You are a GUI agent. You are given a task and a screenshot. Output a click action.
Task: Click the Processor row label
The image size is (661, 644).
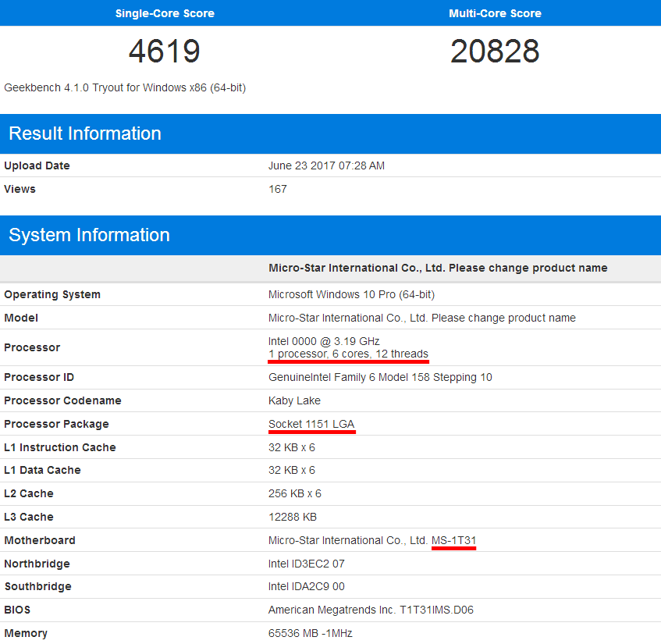tap(32, 347)
